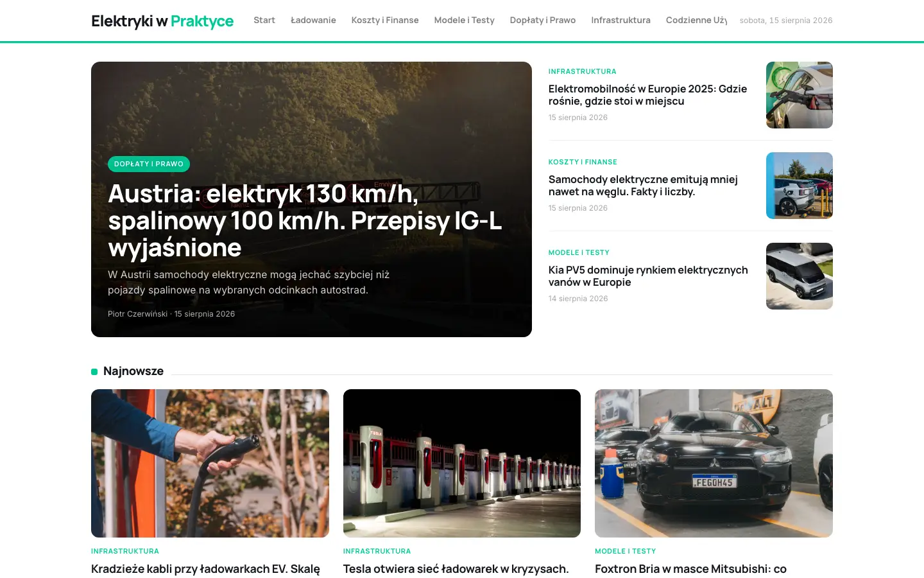Open Tesla otwiera sieć ładowarek article

pos(456,569)
